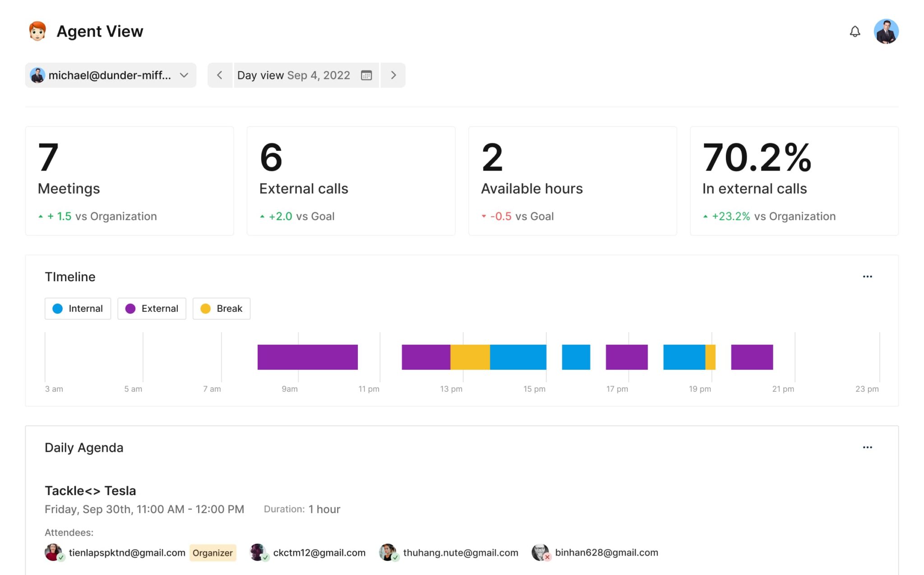
Task: Toggle the Internal legend filter
Action: (78, 308)
